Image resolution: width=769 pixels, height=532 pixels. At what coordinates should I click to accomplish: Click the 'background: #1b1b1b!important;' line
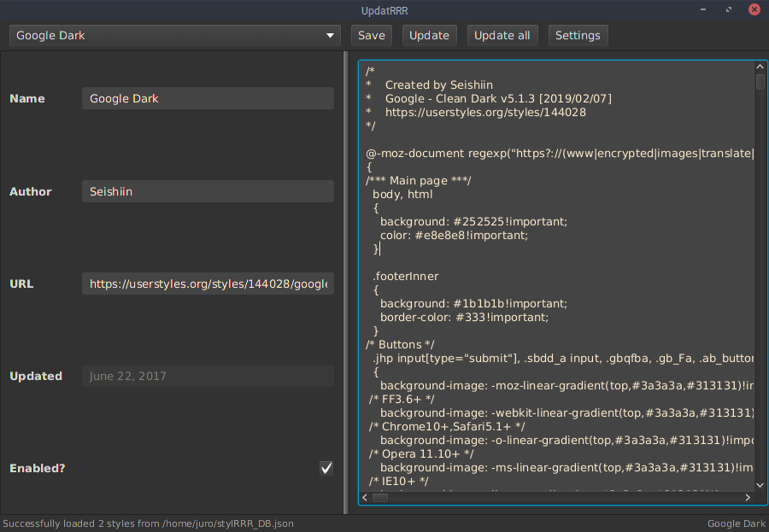473,303
